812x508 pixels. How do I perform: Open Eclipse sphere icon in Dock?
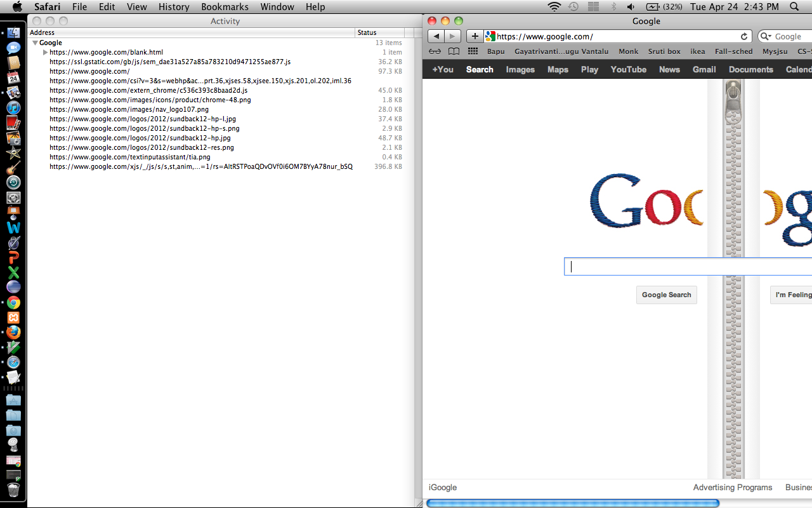coord(13,288)
